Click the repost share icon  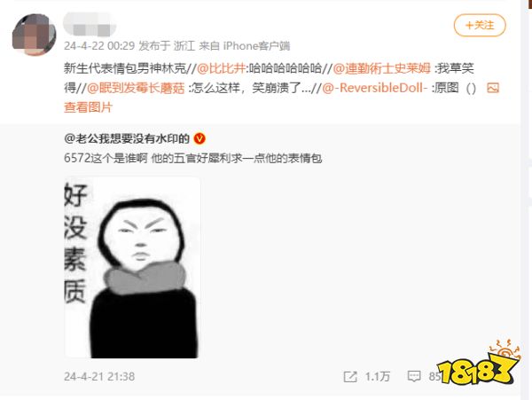pyautogui.click(x=350, y=376)
